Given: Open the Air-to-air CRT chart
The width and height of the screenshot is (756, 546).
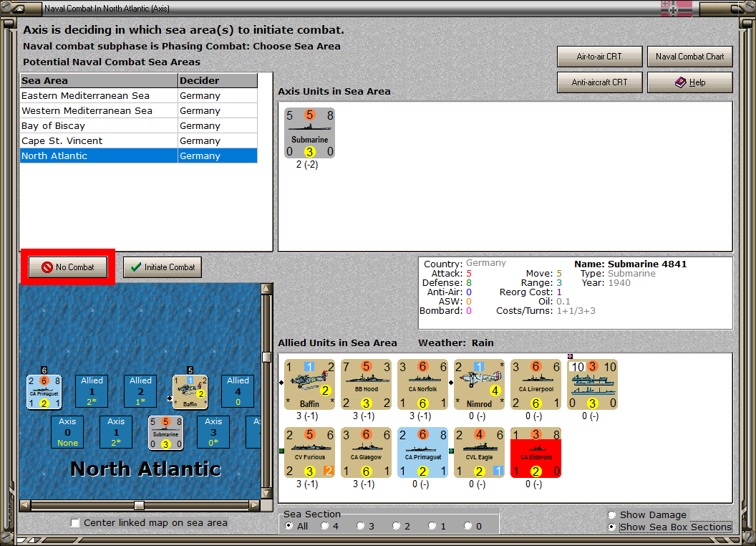Looking at the screenshot, I should coord(599,57).
